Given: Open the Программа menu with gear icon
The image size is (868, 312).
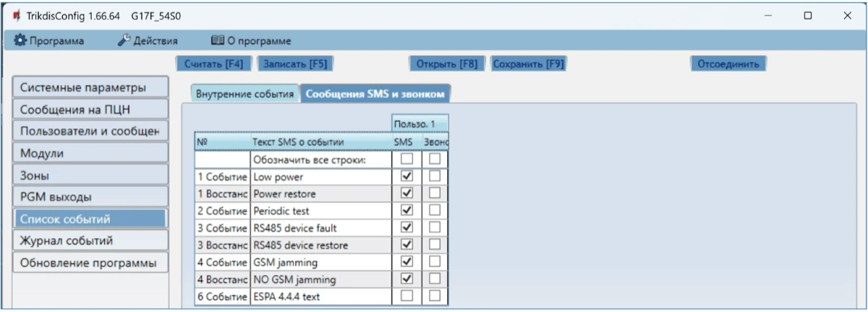Looking at the screenshot, I should [x=49, y=41].
